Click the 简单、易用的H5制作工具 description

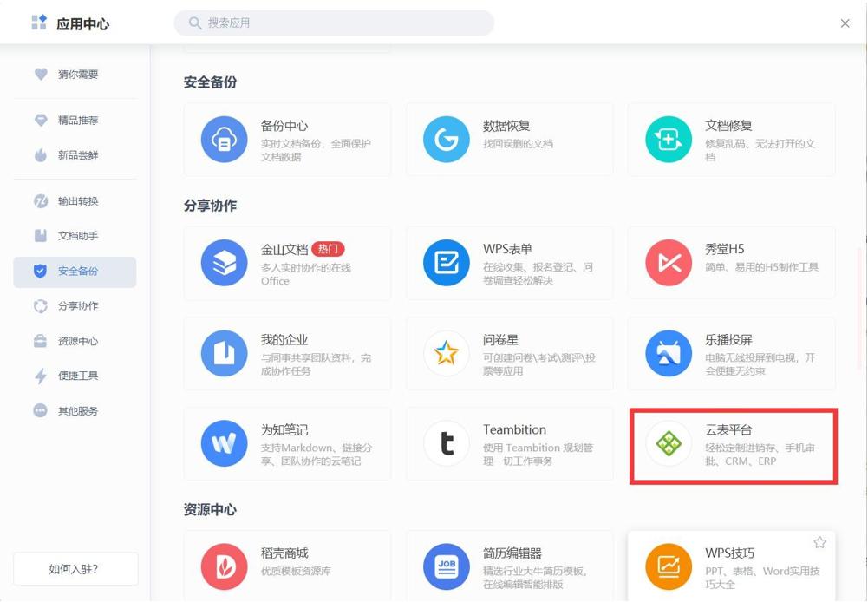click(761, 267)
